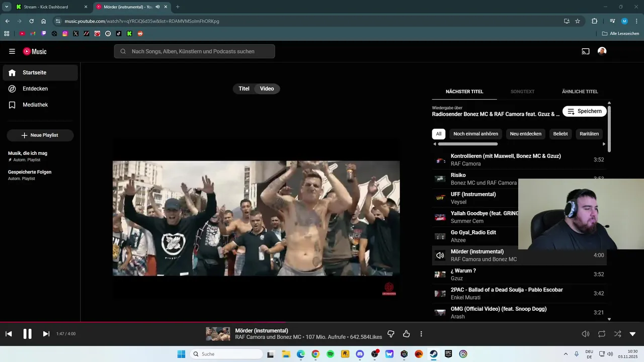Save queue with Speichern button

(x=585, y=111)
